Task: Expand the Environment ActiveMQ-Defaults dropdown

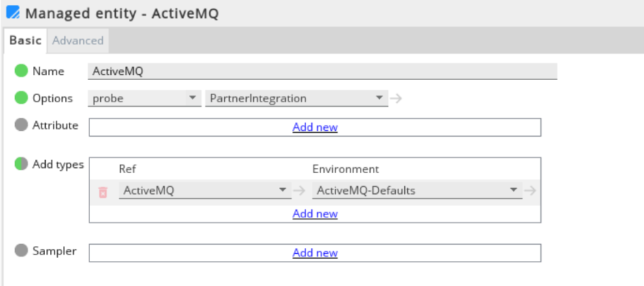Action: point(417,190)
